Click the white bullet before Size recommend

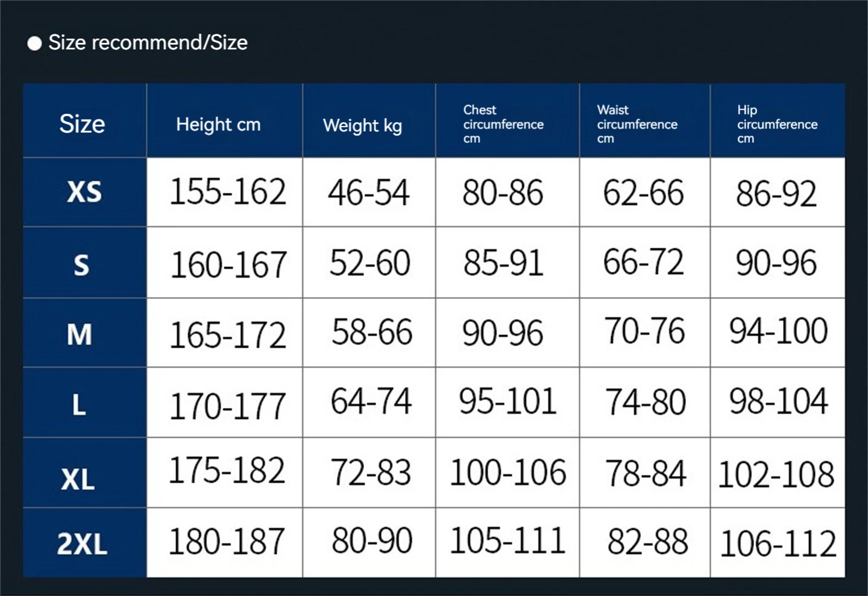click(34, 43)
